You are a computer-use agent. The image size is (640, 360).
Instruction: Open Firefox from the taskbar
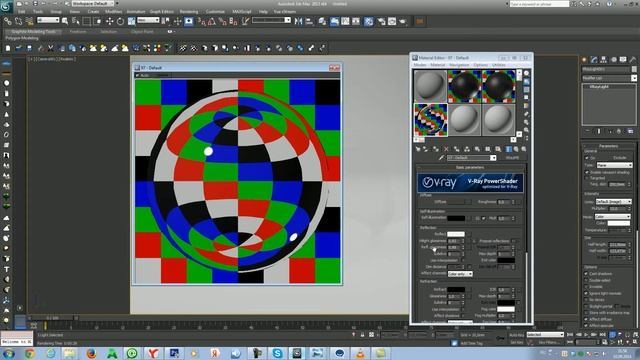(x=91, y=353)
